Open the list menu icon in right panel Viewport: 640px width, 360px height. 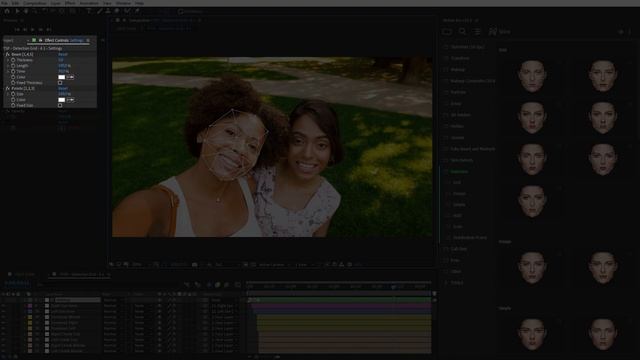477,31
